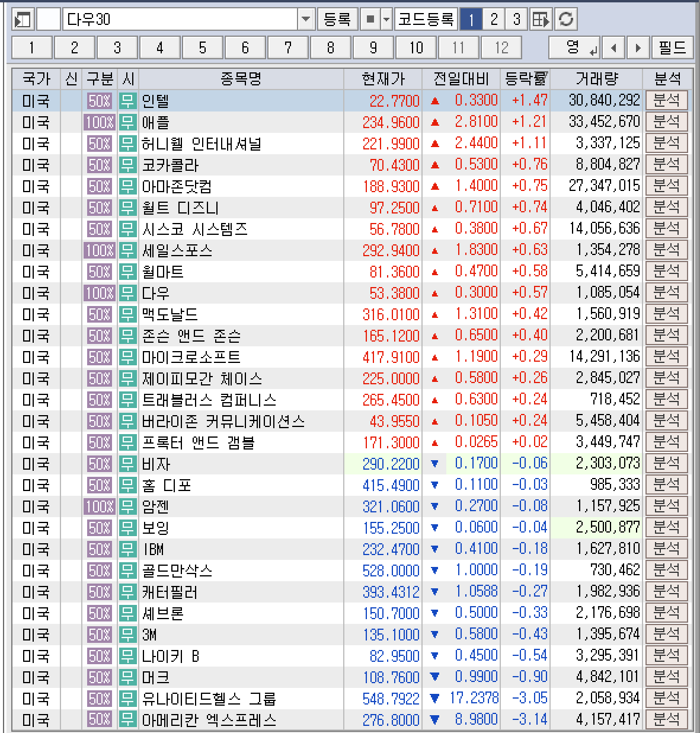Click the green 무 icon for 비자
This screenshot has width=700, height=733.
[x=127, y=464]
